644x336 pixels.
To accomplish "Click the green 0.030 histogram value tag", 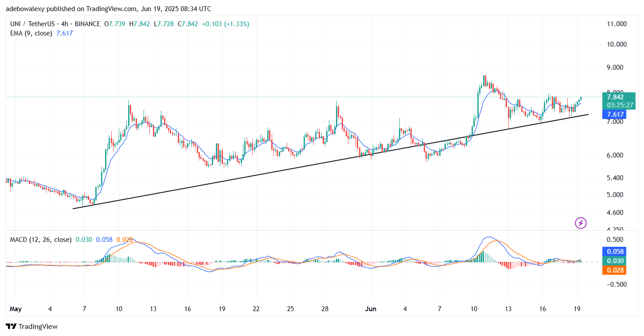I will pyautogui.click(x=614, y=261).
